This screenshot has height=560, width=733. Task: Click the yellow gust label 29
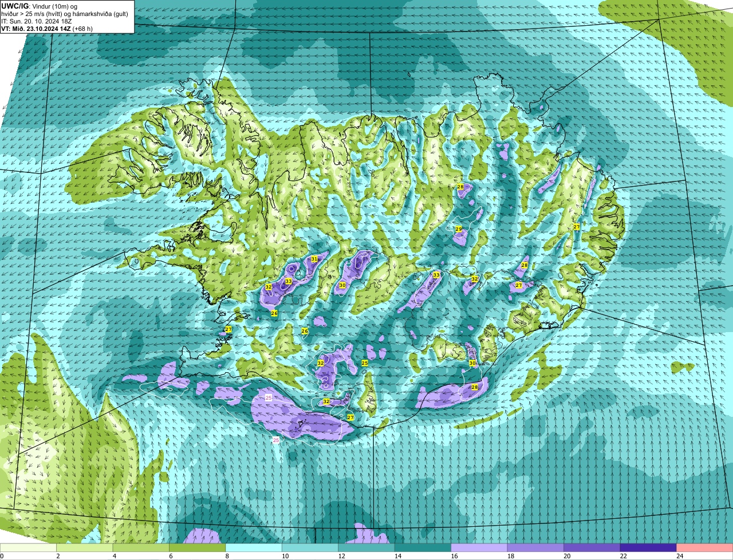click(459, 229)
